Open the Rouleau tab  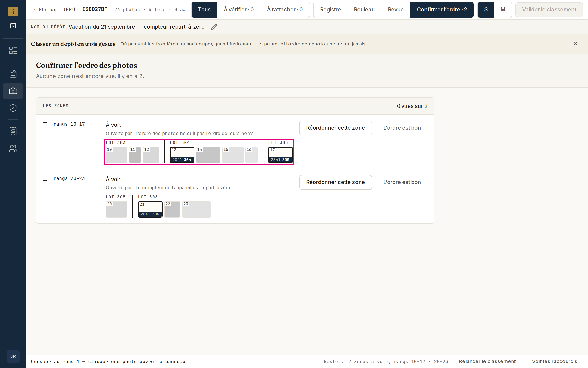364,10
